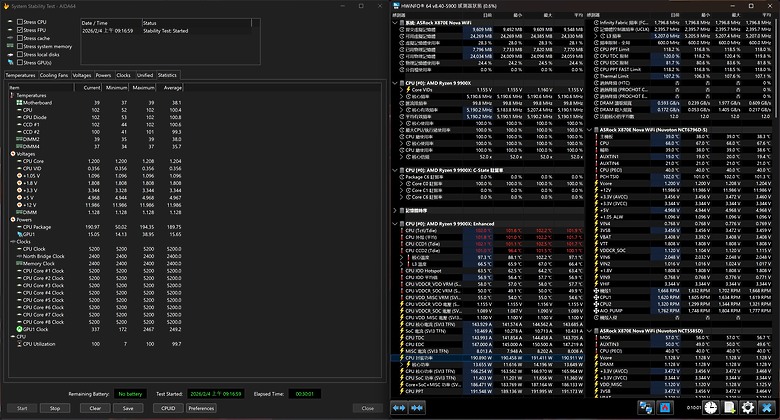Click the Voltages group orange icon

pyautogui.click(x=13, y=154)
